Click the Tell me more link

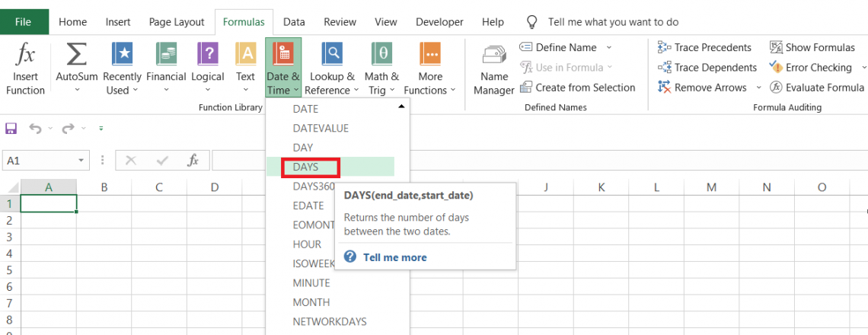(x=394, y=257)
